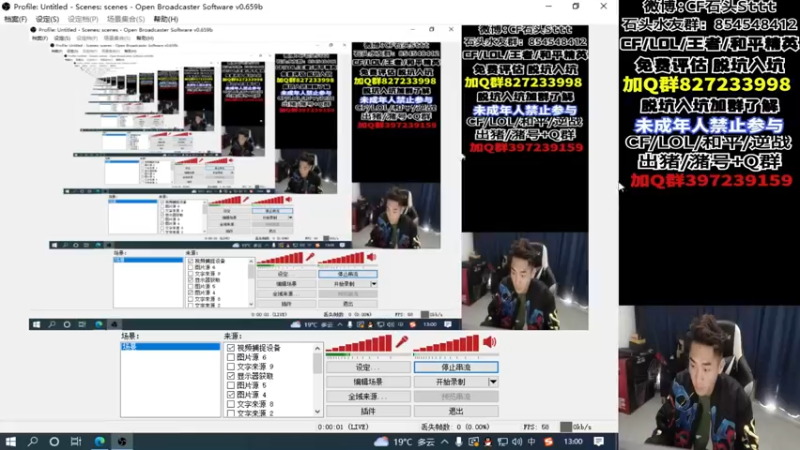Image resolution: width=800 pixels, height=450 pixels.
Task: Select the 视频捕捉设备 source label
Action: click(259, 347)
